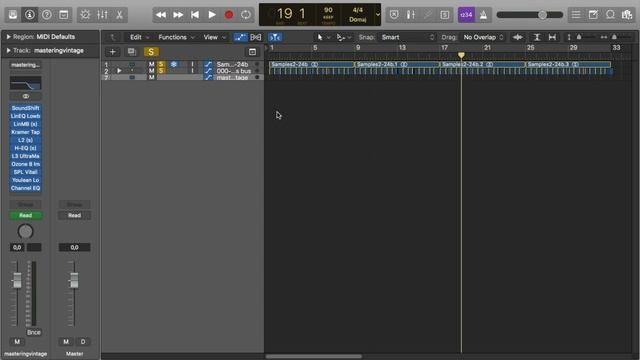Solo track 1 Sam...-24b
Screen dimensions: 640x360
click(x=161, y=64)
